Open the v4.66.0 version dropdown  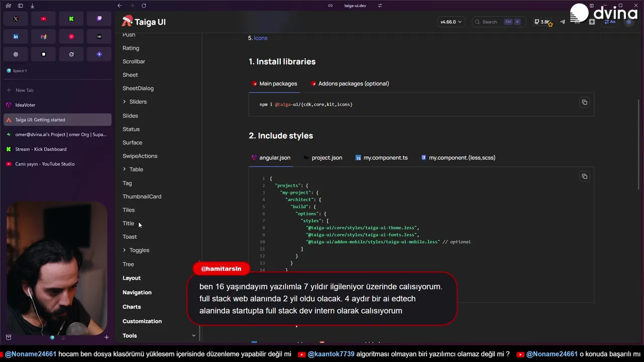(x=451, y=22)
